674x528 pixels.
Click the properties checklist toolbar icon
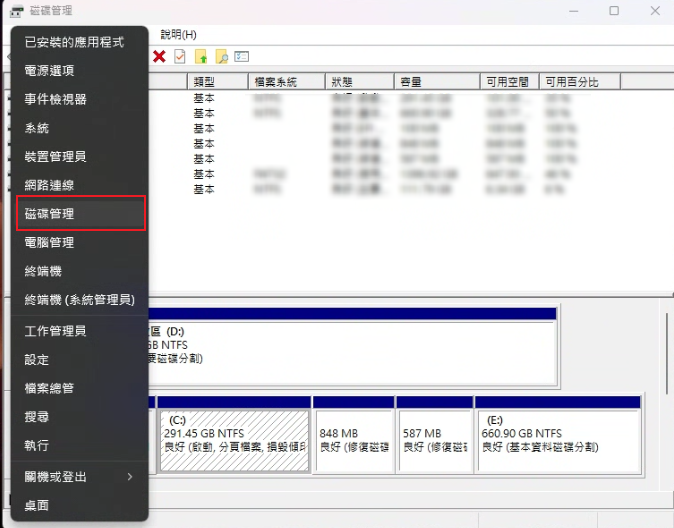click(x=180, y=56)
